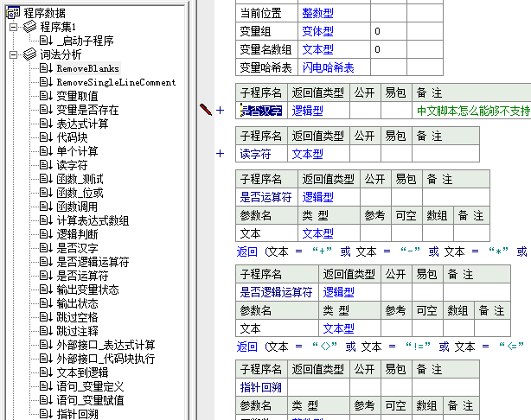
Task: Click the 是否逻辑运算符 subroutine name cell
Action: [x=277, y=292]
